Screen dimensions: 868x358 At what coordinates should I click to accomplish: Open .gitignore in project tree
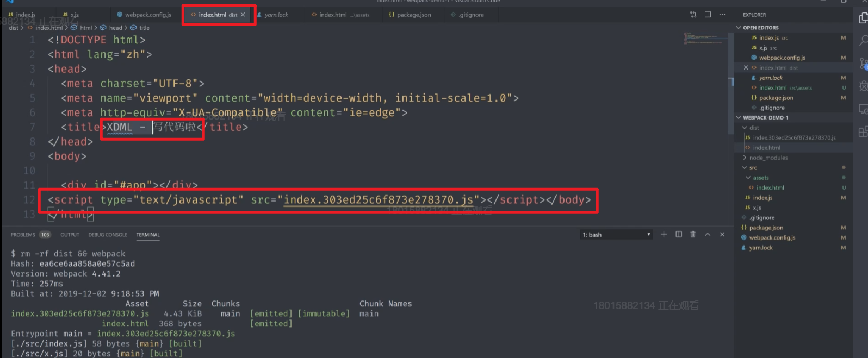click(793, 218)
